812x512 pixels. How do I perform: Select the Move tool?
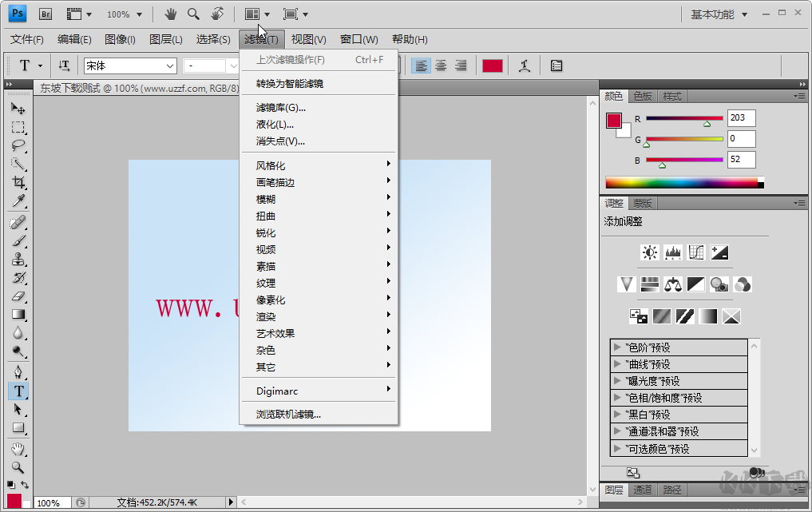[18, 109]
